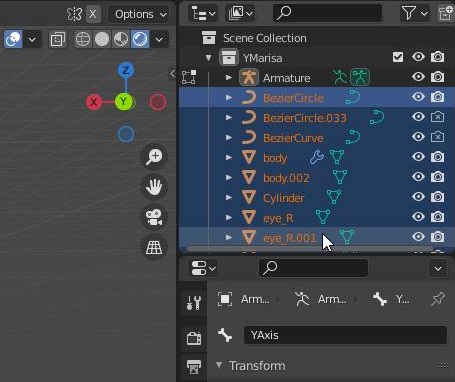Toggle X-axis mirror button

point(93,14)
